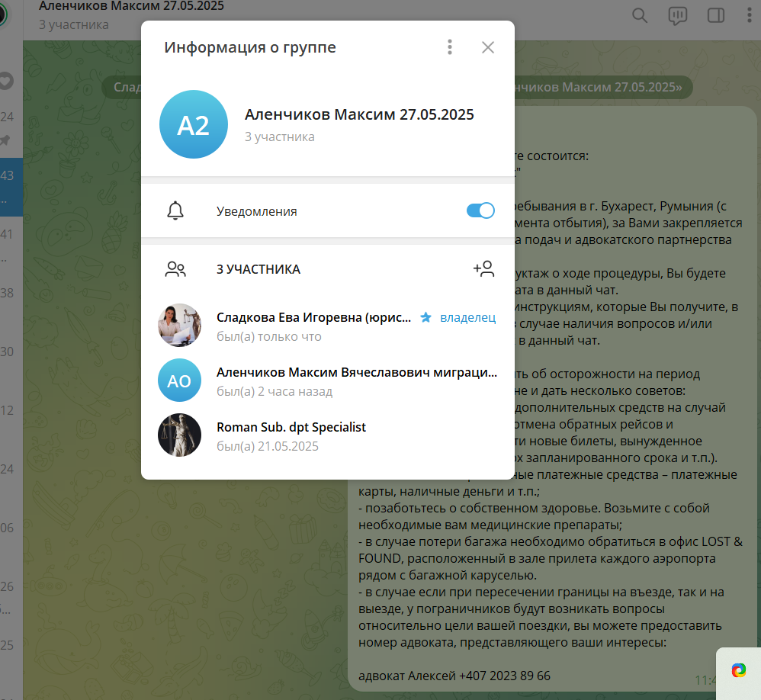Click the "3 участника" subtitle in dialog
The image size is (761, 700).
point(280,137)
